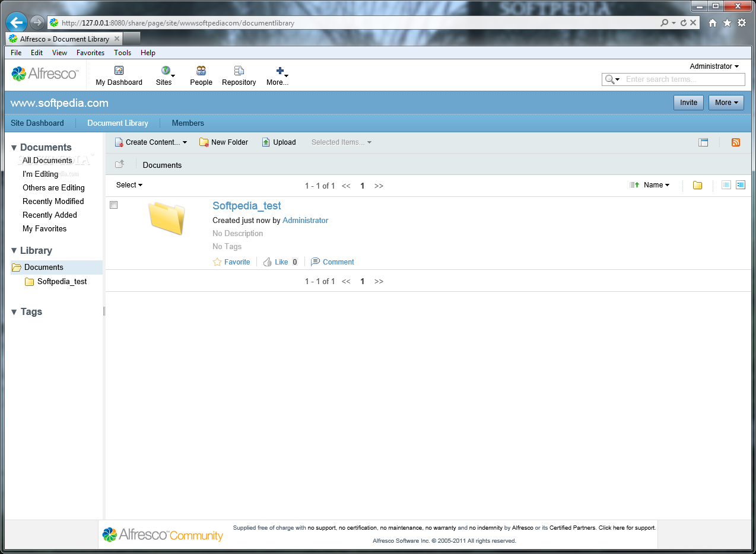Open the Softpedia_test folder link
The image size is (756, 554).
point(247,206)
